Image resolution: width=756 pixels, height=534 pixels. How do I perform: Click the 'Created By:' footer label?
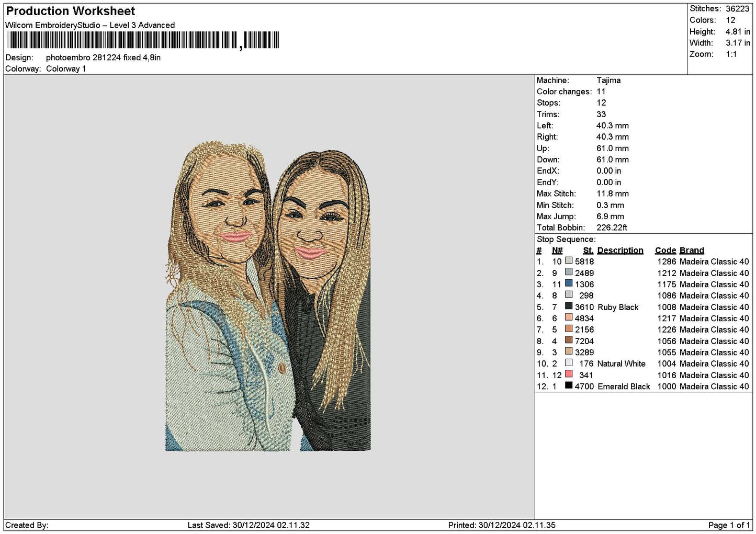pyautogui.click(x=27, y=525)
